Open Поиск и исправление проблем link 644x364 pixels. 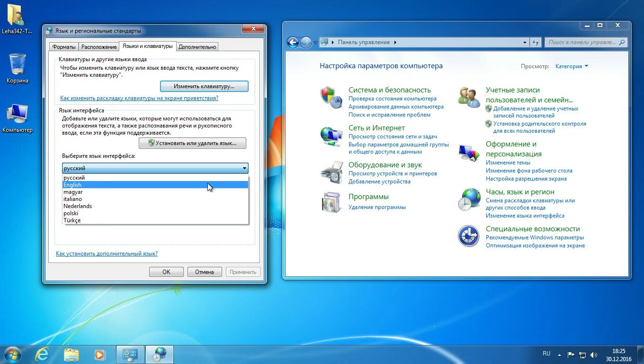[x=390, y=115]
